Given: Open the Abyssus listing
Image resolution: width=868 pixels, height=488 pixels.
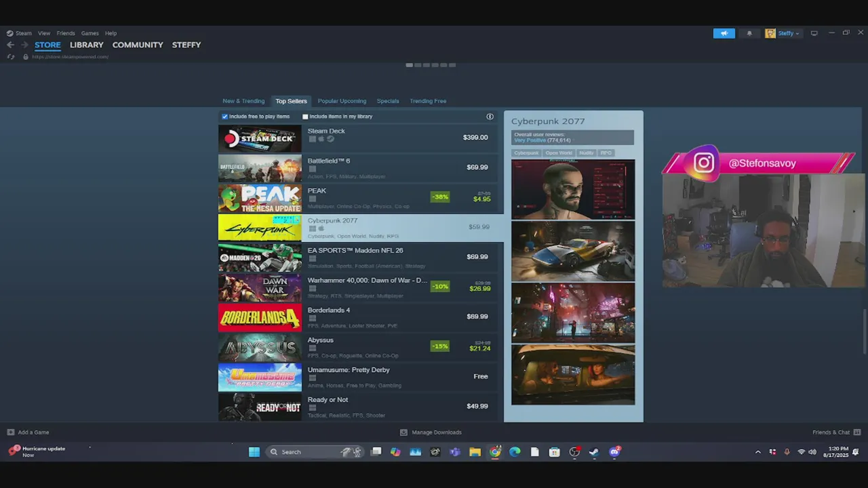Looking at the screenshot, I should click(x=357, y=346).
